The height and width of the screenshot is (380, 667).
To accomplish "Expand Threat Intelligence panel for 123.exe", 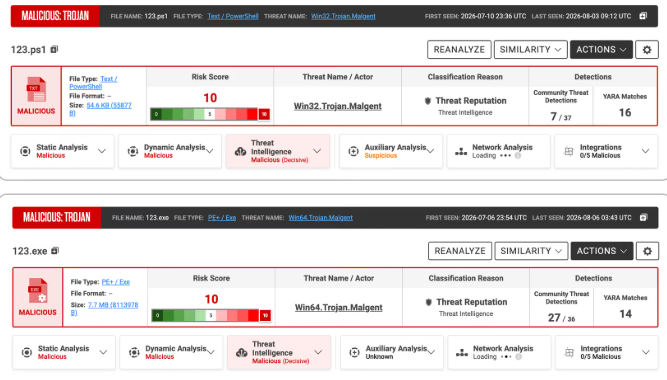I will [318, 352].
